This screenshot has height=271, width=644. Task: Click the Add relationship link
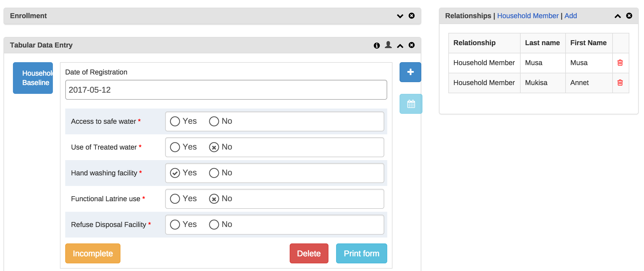point(571,16)
